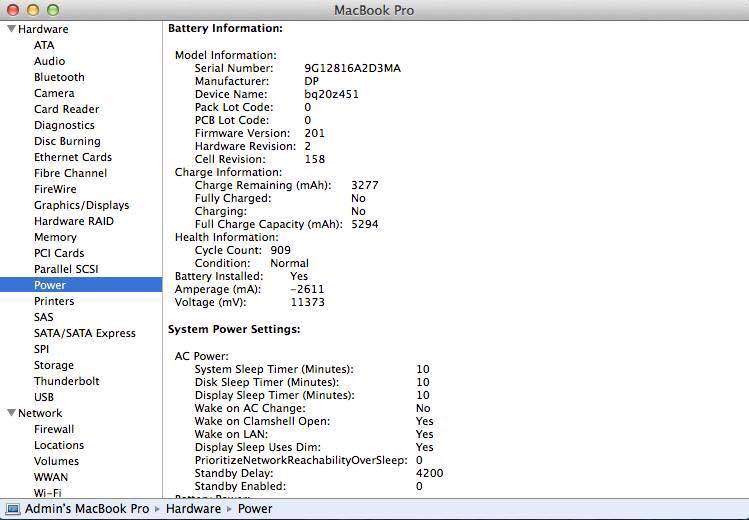Select Camera in the sidebar

click(54, 93)
